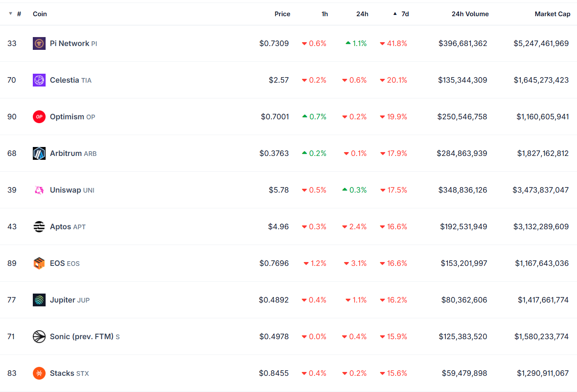Sort table by Coin column
Image resolution: width=577 pixels, height=392 pixels.
click(40, 14)
